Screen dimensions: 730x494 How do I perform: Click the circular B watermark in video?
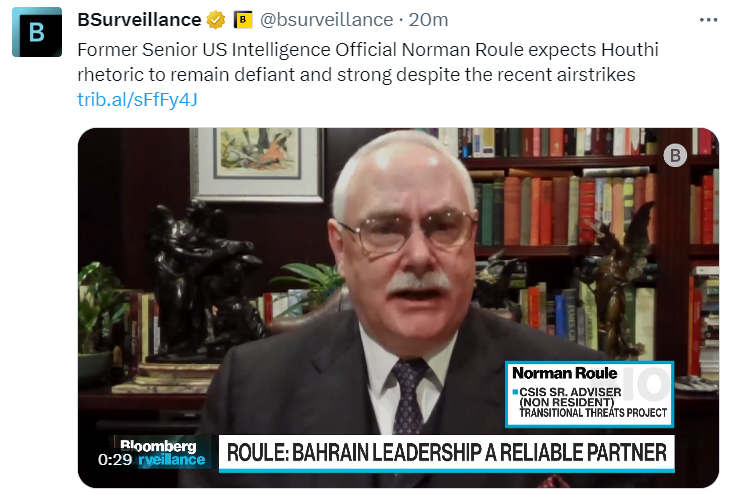tap(675, 156)
